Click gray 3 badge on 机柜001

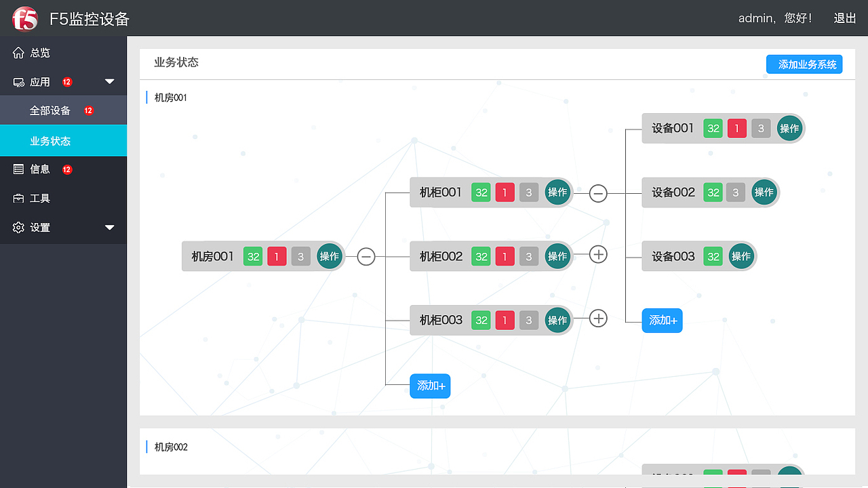[529, 192]
